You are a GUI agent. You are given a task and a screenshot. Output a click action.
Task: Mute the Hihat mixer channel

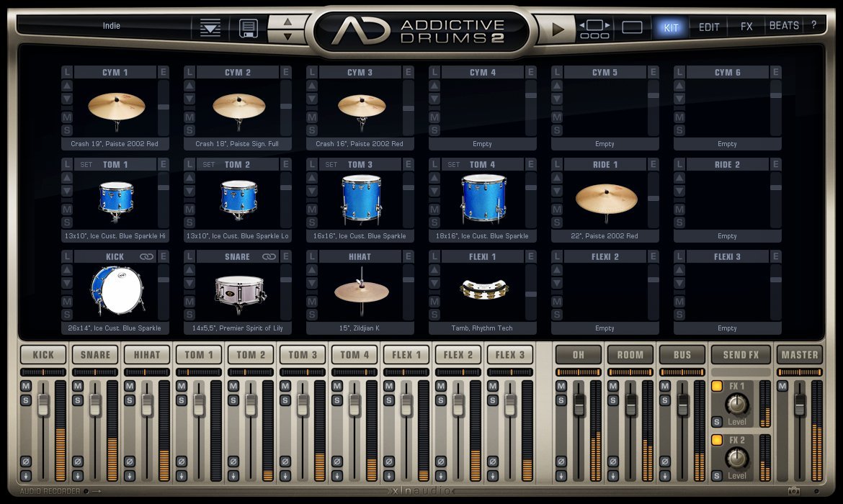[130, 386]
